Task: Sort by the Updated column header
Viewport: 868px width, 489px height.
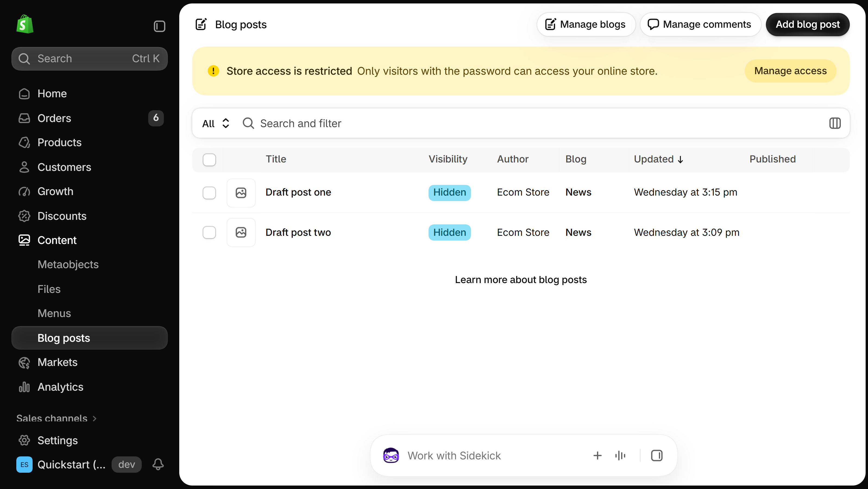Action: click(658, 159)
